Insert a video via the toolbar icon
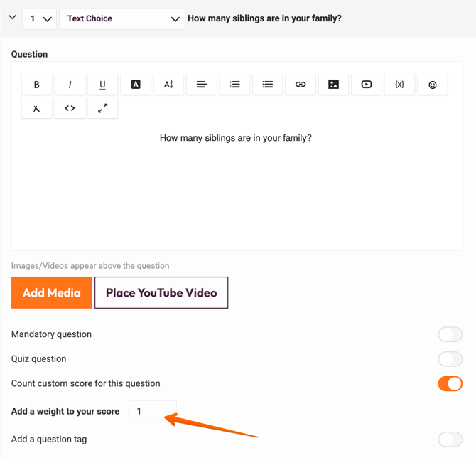The height and width of the screenshot is (458, 476). pos(367,85)
